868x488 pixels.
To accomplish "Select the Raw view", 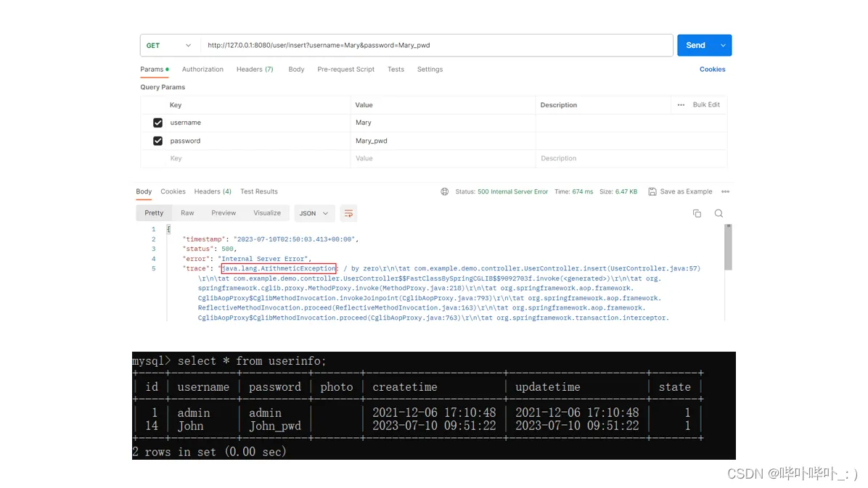I will pyautogui.click(x=187, y=213).
